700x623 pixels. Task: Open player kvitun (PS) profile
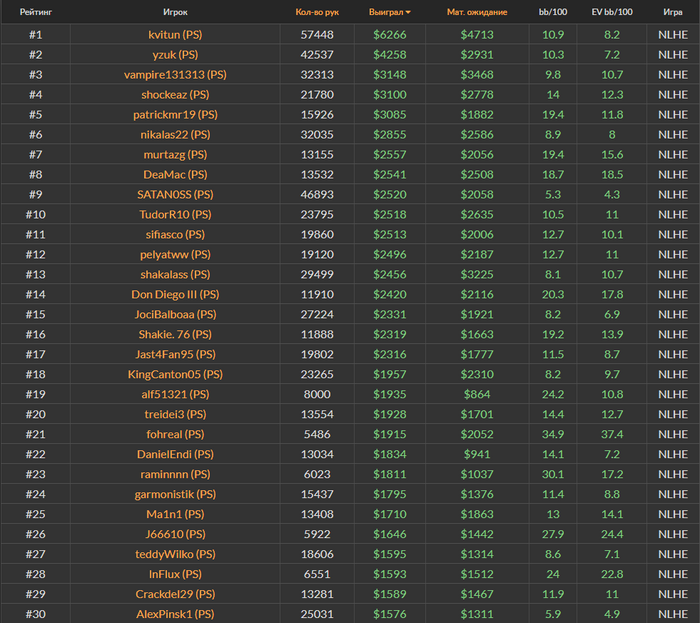click(x=175, y=34)
